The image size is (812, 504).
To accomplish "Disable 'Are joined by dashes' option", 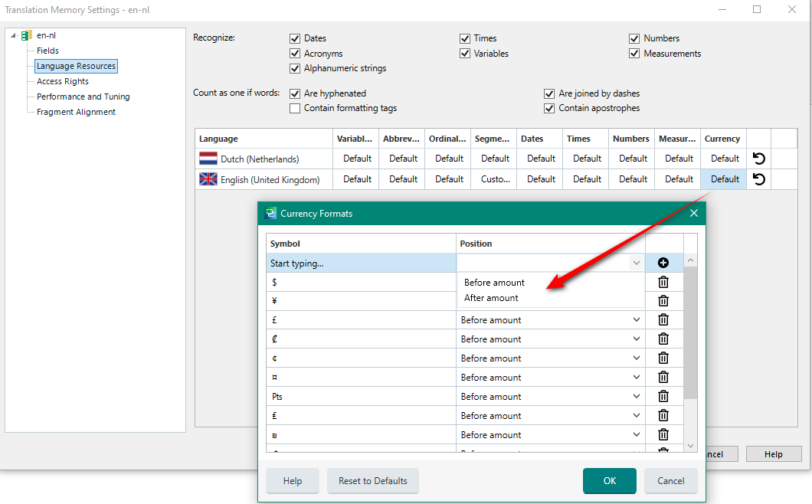I will (549, 93).
